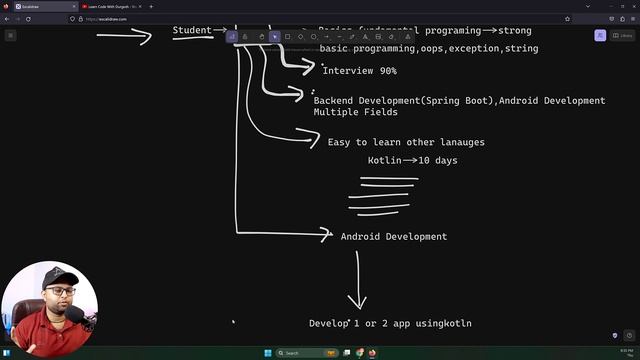Image resolution: width=640 pixels, height=360 pixels.
Task: Select the Line tool
Action: point(339,37)
